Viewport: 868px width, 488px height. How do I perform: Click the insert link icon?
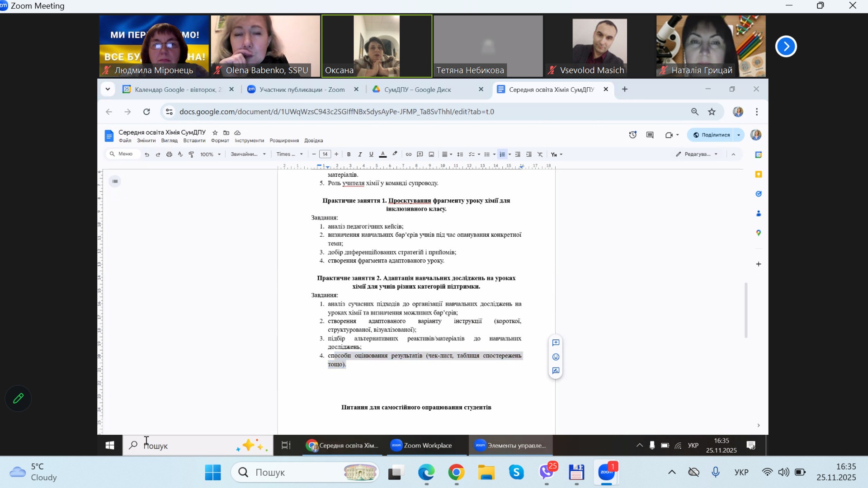(408, 155)
